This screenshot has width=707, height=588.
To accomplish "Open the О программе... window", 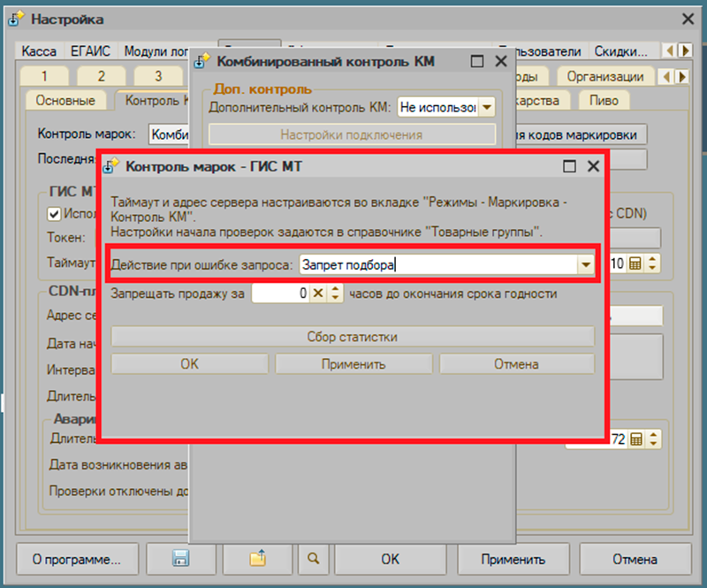I will pyautogui.click(x=76, y=559).
